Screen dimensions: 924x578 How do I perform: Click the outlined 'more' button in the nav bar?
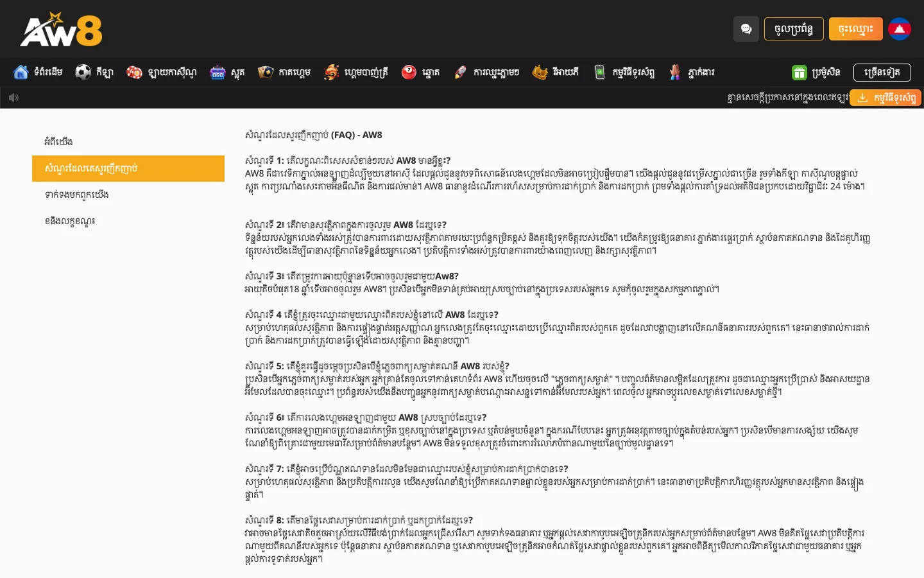coord(882,73)
